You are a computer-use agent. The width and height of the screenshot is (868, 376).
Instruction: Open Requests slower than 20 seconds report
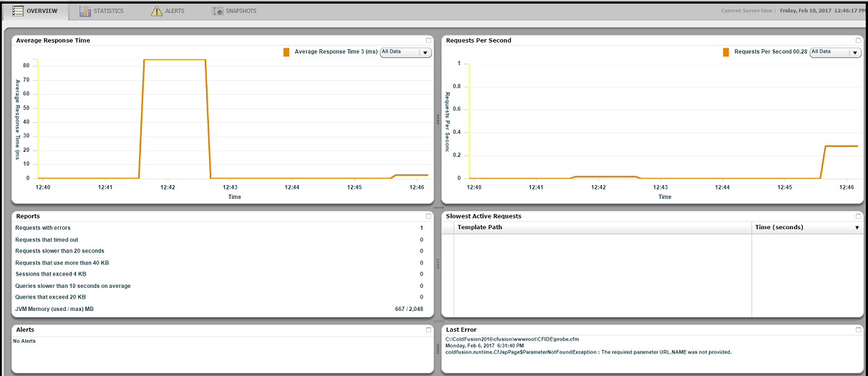(x=219, y=251)
